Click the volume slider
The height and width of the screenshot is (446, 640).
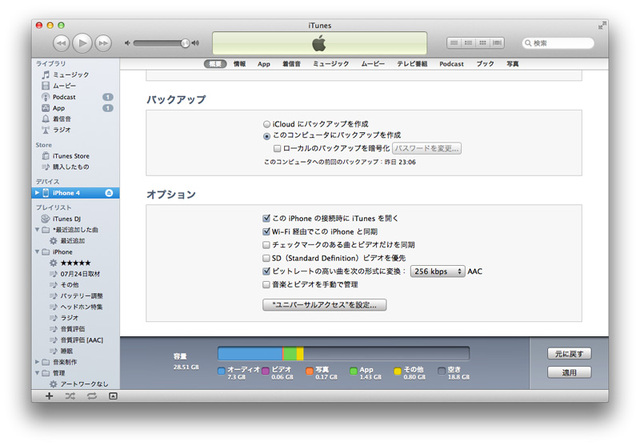160,43
